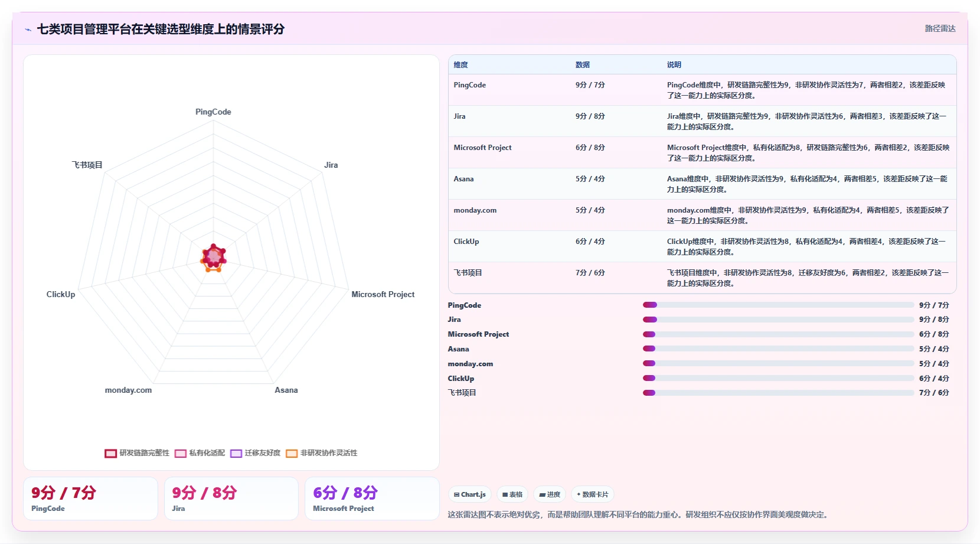980x544 pixels.
Task: Toggle the 非研发协作灵活性 legend series
Action: click(321, 453)
